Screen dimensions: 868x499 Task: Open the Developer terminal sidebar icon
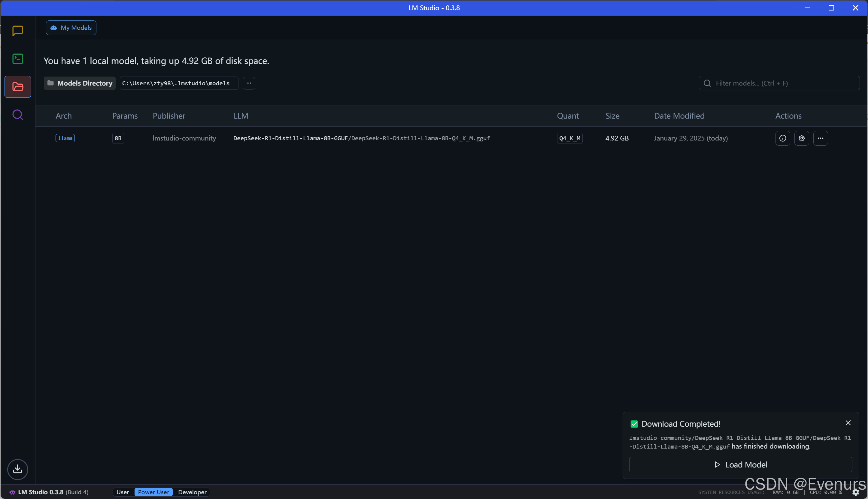17,59
